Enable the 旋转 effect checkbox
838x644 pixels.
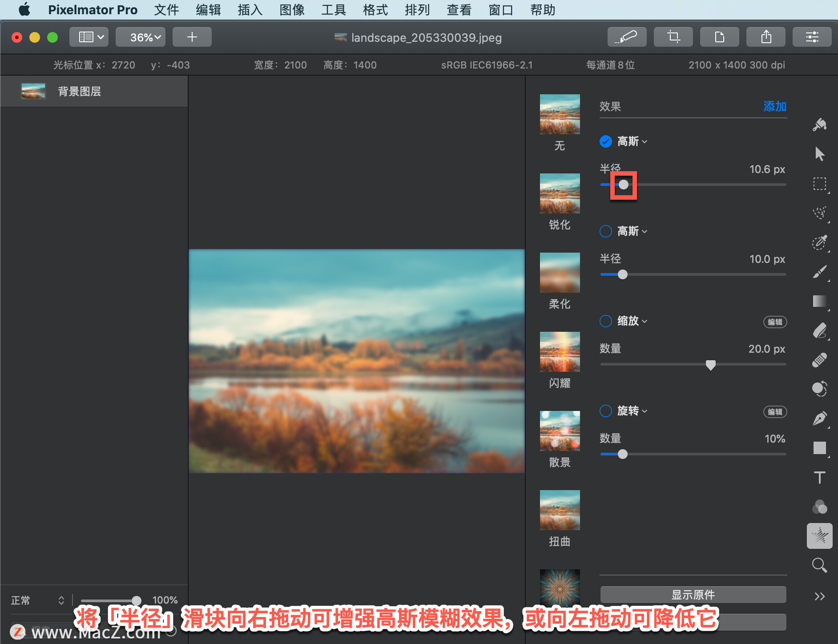point(606,411)
